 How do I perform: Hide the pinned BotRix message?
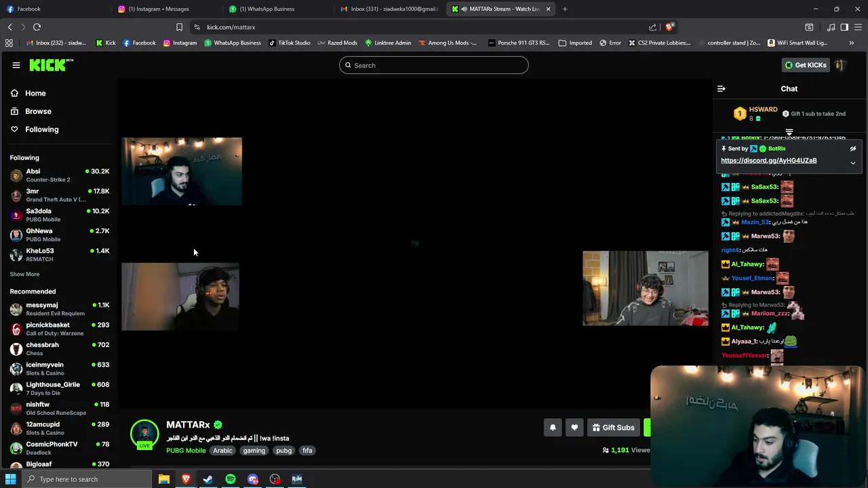pos(853,148)
